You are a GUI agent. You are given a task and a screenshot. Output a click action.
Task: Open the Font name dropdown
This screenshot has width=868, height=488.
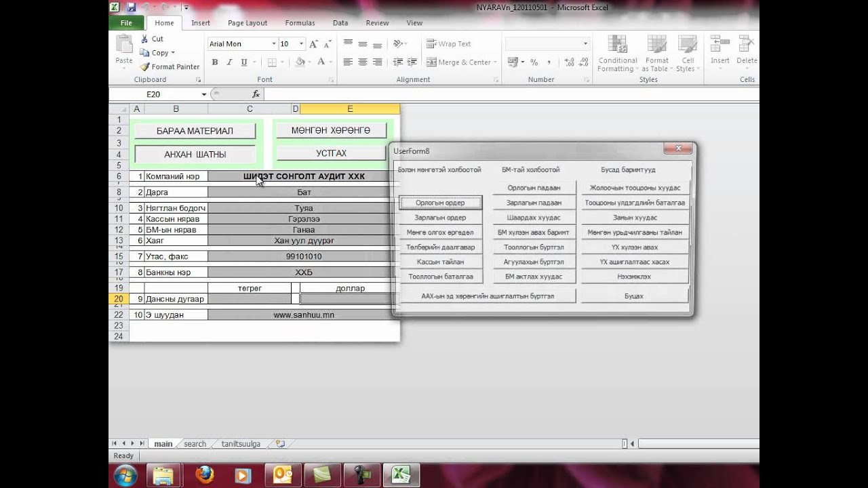(274, 44)
